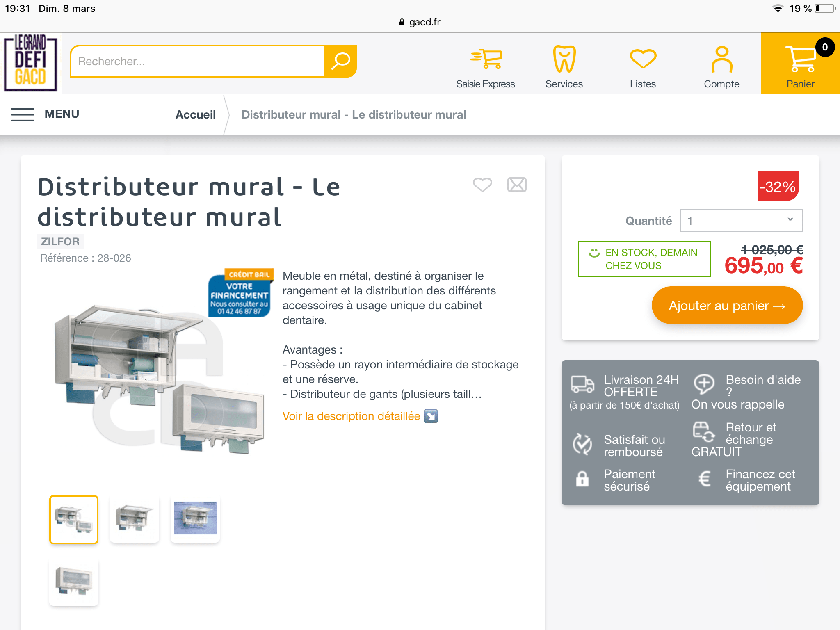840x630 pixels.
Task: Add product to wishlist heart
Action: (x=482, y=185)
